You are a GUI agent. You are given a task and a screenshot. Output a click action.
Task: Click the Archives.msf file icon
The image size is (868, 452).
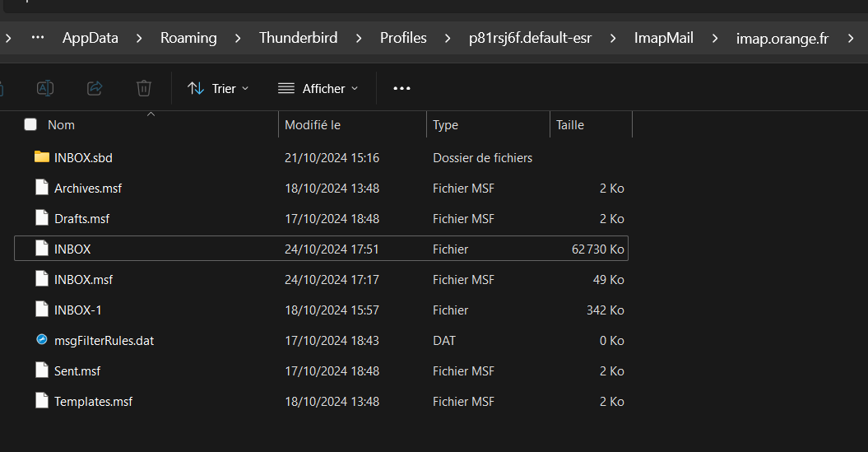[42, 188]
